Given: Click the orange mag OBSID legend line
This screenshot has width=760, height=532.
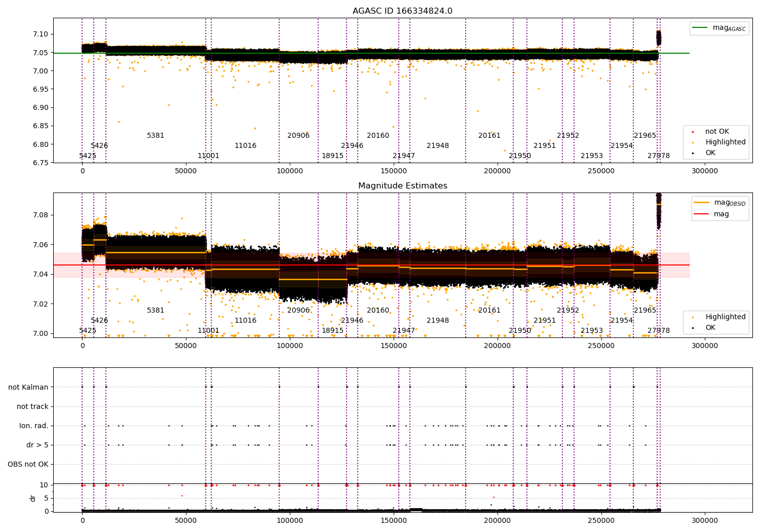Looking at the screenshot, I should coord(702,203).
